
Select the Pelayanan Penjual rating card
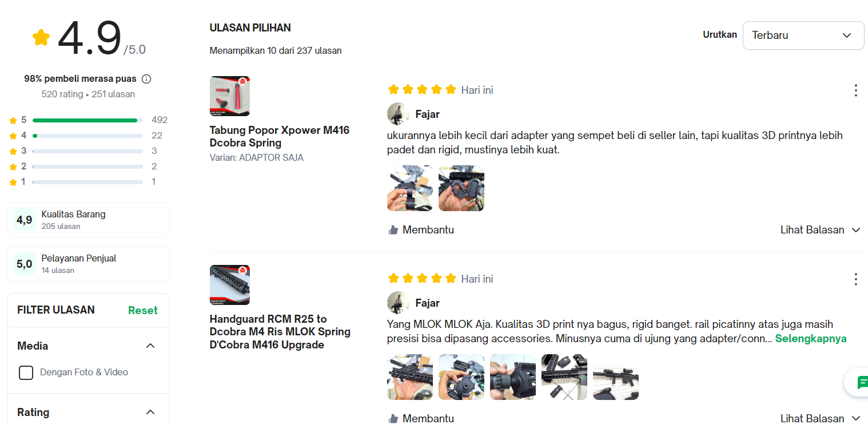pyautogui.click(x=88, y=264)
